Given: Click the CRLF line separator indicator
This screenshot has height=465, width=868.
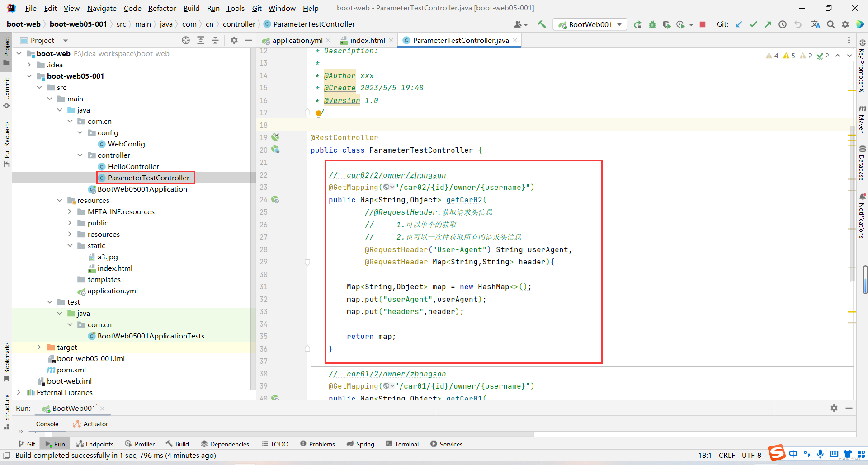Looking at the screenshot, I should 726,455.
